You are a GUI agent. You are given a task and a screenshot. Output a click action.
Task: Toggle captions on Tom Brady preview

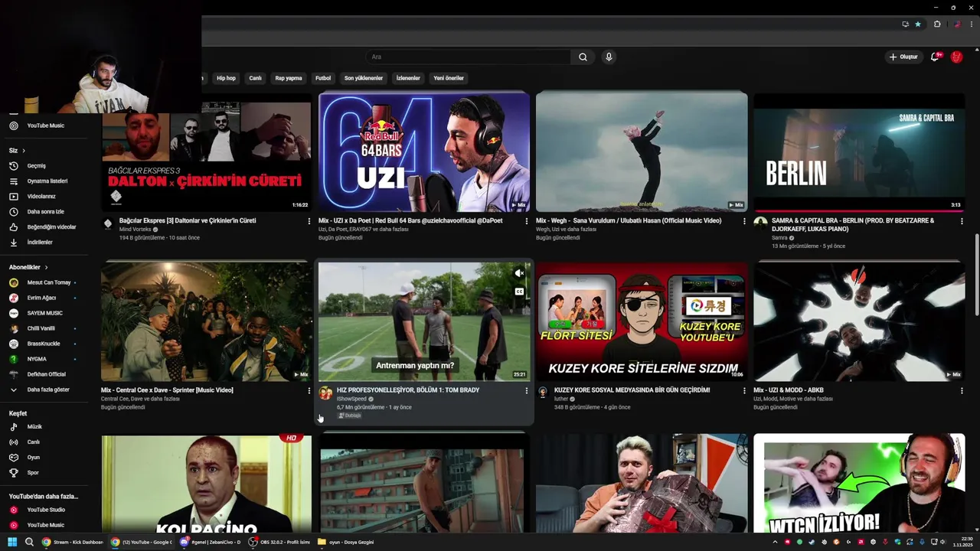(x=519, y=292)
